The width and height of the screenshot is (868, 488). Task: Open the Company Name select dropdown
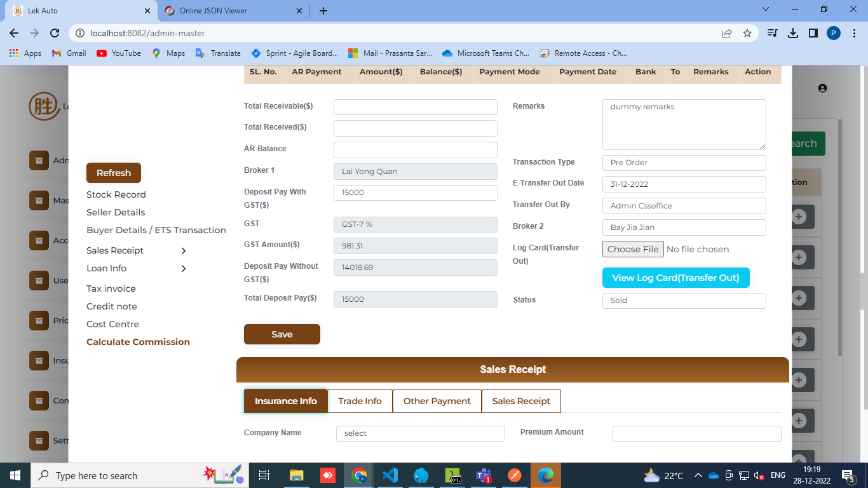click(420, 433)
